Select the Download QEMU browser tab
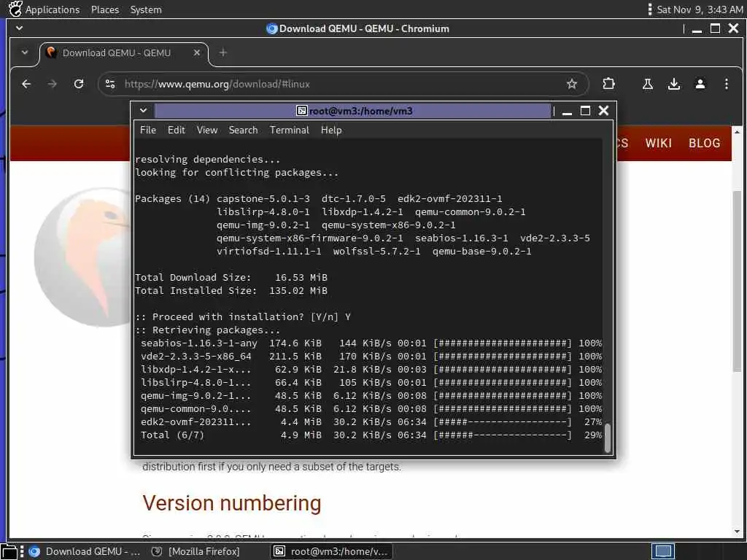Viewport: 747px width, 560px height. pos(123,52)
